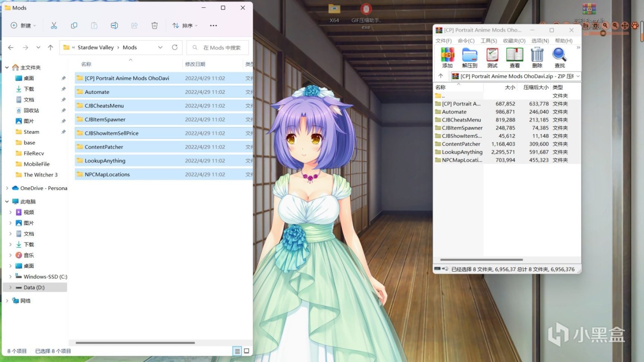This screenshot has width=644, height=362.
Task: Open the 新建 (New) dropdown button
Action: click(23, 26)
